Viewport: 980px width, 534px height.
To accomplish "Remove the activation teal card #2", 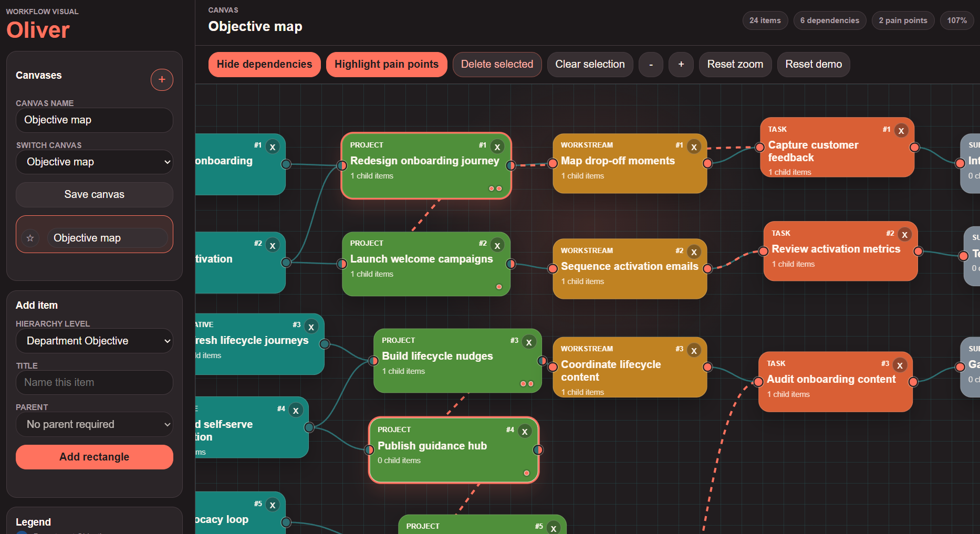I will (x=273, y=245).
